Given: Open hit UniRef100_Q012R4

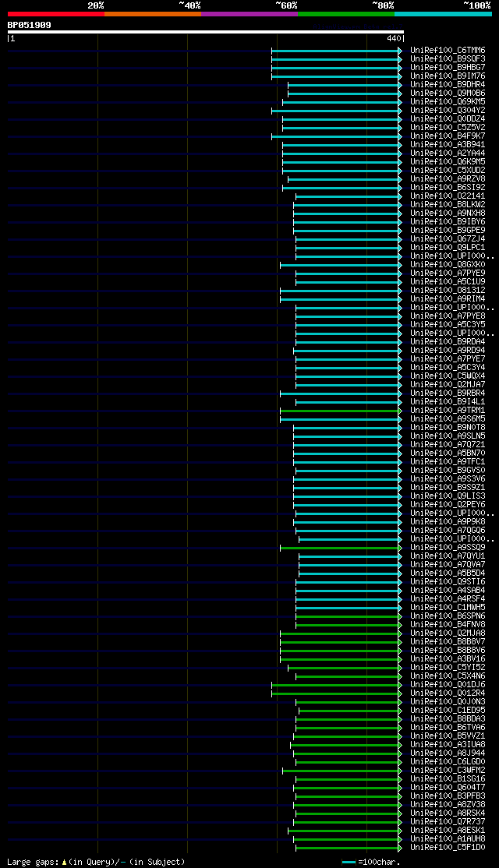Looking at the screenshot, I should click(x=448, y=693).
